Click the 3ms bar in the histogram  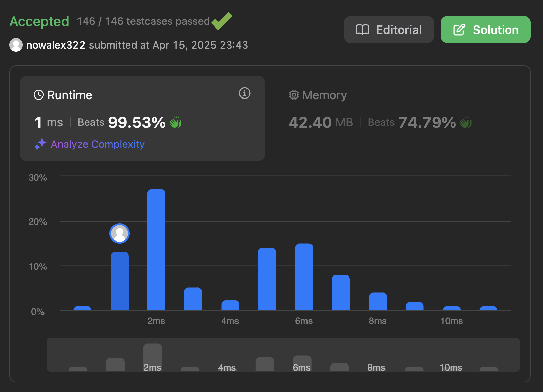(193, 299)
